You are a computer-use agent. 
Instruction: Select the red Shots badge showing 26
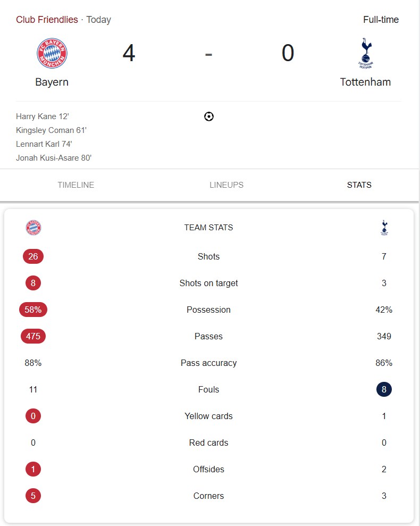(33, 256)
